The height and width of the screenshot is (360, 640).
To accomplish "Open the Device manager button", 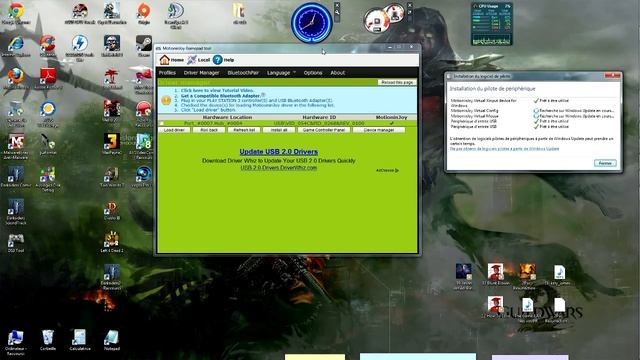I will [379, 130].
